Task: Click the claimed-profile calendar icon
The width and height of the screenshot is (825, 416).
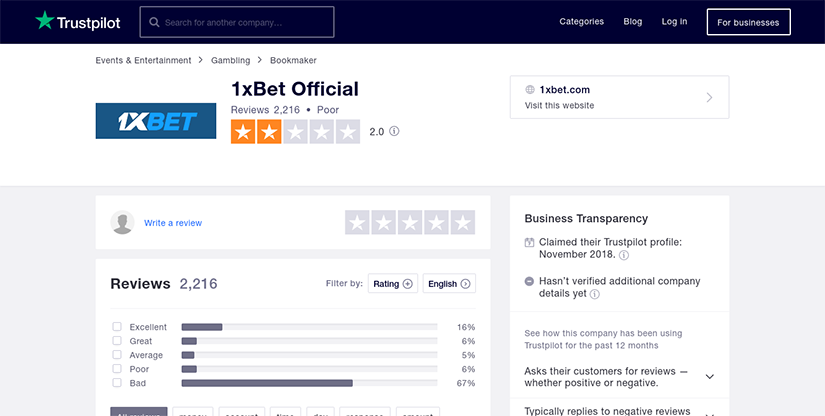Action: click(529, 242)
